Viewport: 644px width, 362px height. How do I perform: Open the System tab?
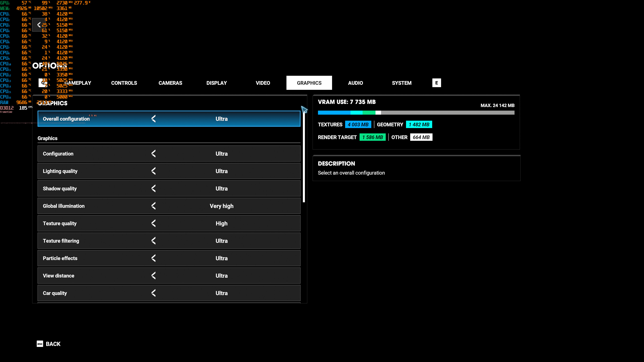click(401, 83)
